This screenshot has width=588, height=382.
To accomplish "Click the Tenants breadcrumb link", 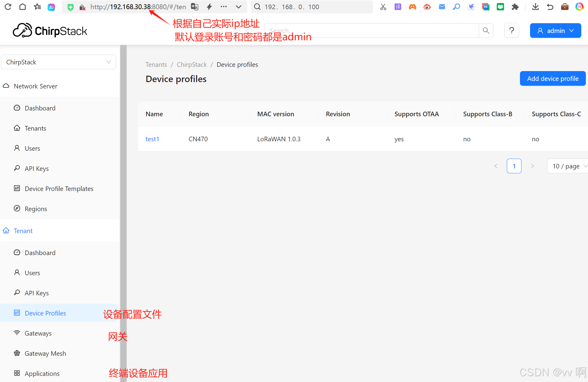I will tap(156, 65).
